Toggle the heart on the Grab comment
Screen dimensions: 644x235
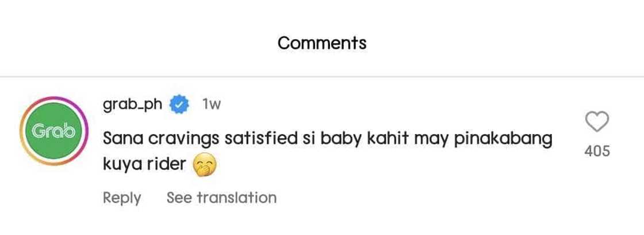click(597, 122)
